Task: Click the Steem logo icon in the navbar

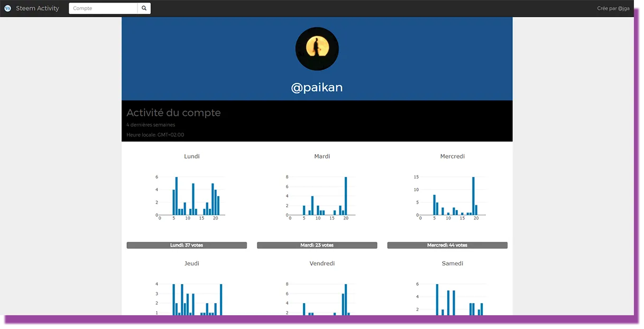Action: [x=7, y=8]
